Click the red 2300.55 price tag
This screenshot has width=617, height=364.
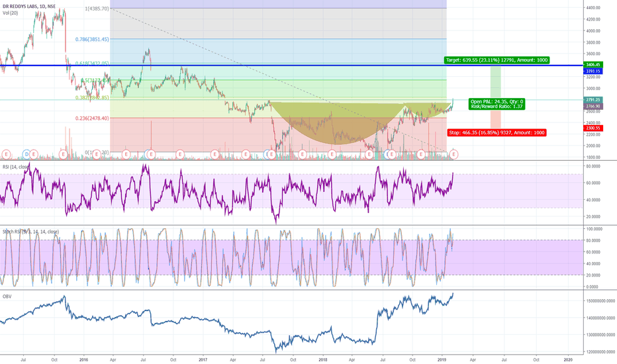[593, 128]
